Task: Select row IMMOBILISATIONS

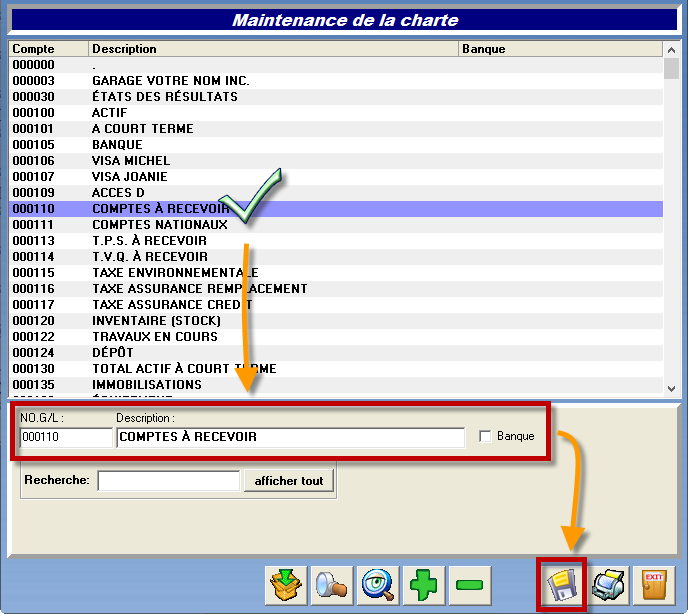Action: (336, 385)
